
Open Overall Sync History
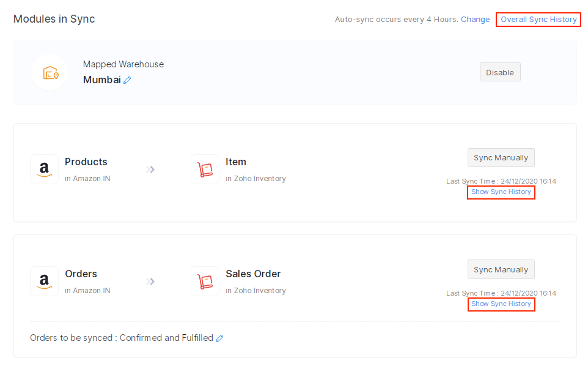[x=538, y=19]
